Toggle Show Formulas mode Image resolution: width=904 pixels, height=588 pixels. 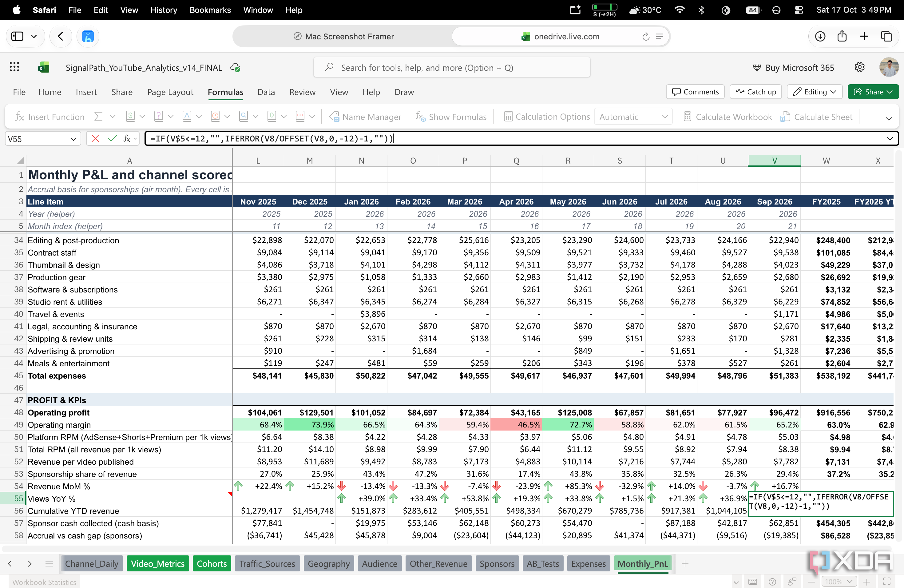pyautogui.click(x=451, y=117)
